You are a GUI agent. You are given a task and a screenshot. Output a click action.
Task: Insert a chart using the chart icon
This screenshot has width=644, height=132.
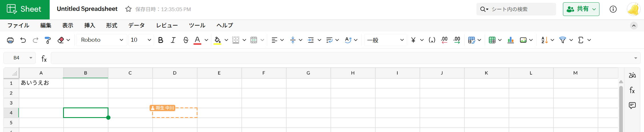pyautogui.click(x=510, y=40)
